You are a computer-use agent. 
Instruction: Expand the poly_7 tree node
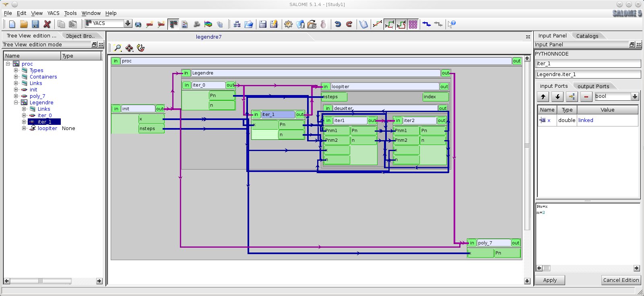tap(16, 96)
